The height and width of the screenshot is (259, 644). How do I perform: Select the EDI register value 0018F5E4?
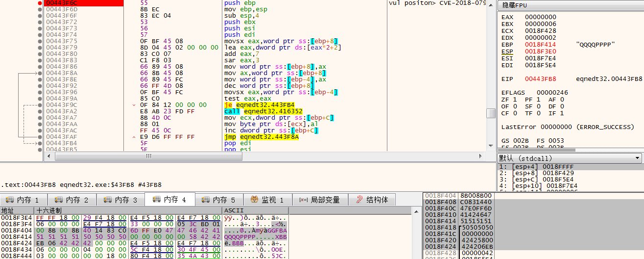coord(541,65)
